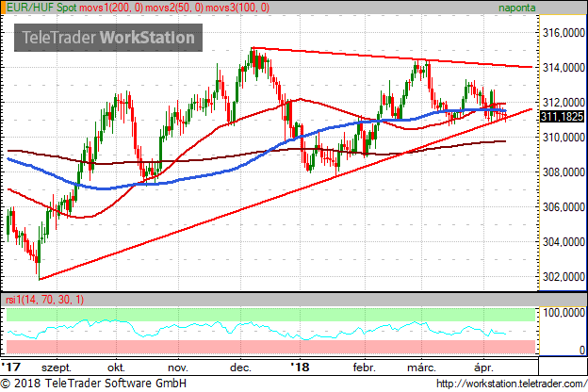Click the rsi1(14, 70, 30, 1) indicator label
The image size is (588, 392).
tap(45, 300)
